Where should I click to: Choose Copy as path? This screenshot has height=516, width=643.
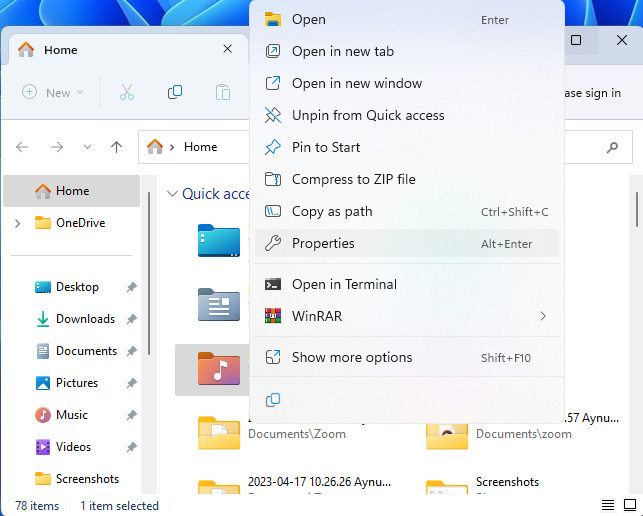pyautogui.click(x=406, y=212)
